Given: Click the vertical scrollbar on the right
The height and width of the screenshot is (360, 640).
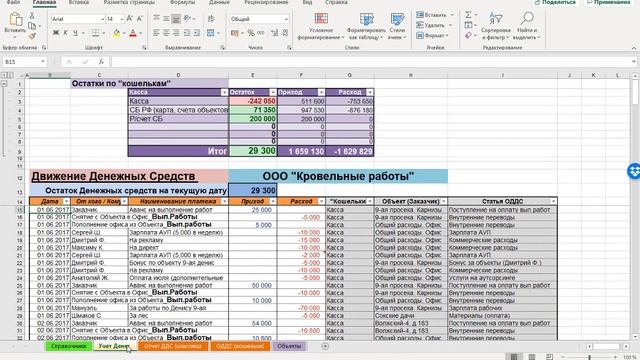Looking at the screenshot, I should [635, 206].
